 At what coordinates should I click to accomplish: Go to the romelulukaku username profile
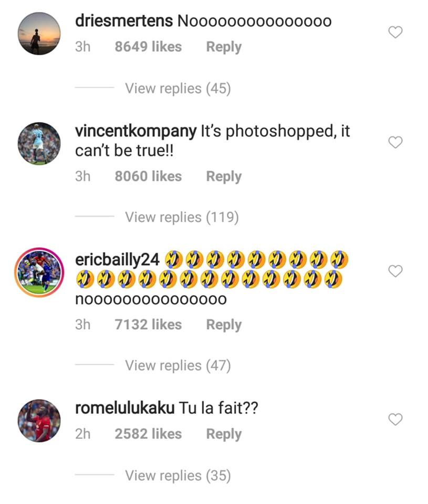pyautogui.click(x=124, y=408)
